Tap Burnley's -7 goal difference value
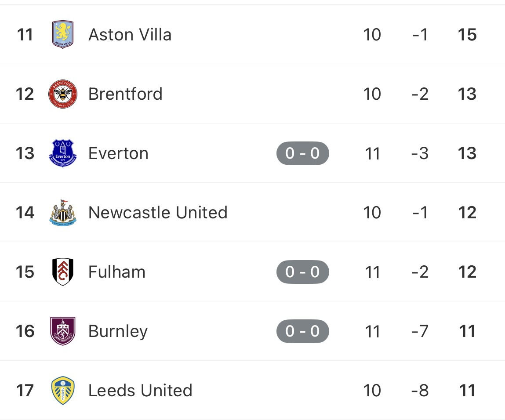Screen dimensions: 505x420 [x=420, y=331]
